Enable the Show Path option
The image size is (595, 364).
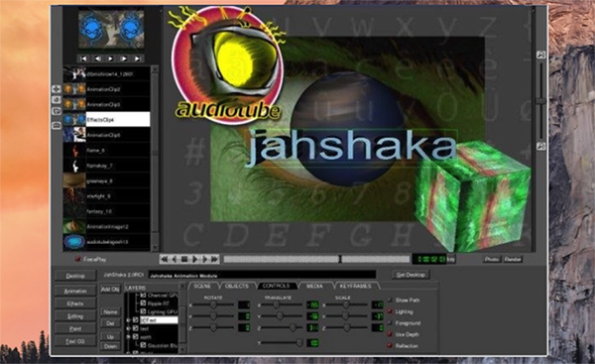point(390,300)
